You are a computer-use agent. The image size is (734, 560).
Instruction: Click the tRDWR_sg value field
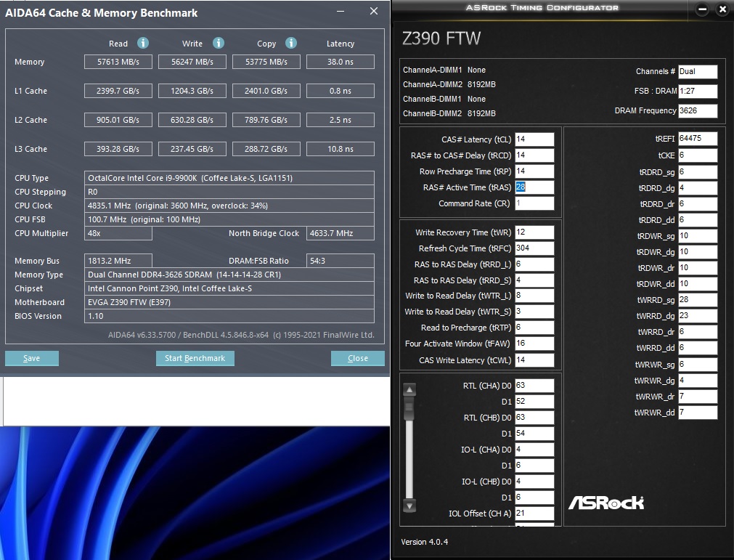698,235
